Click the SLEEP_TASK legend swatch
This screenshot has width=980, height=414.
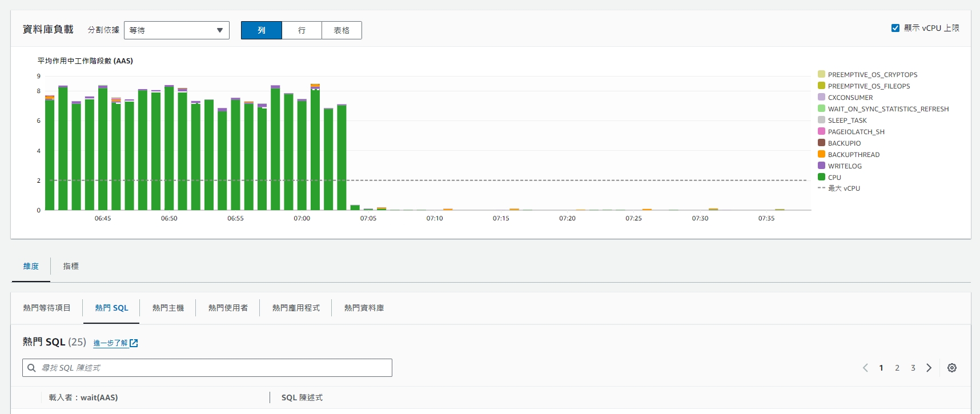[821, 120]
